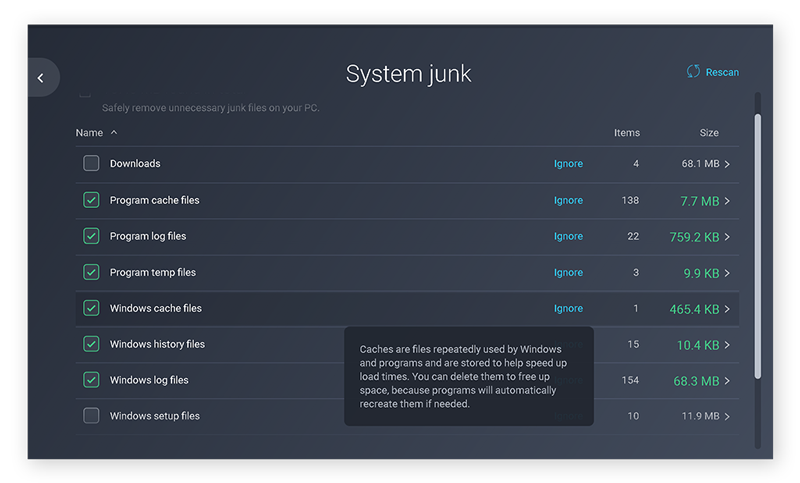Ignore the Program temp files entry
800x483 pixels.
[568, 272]
